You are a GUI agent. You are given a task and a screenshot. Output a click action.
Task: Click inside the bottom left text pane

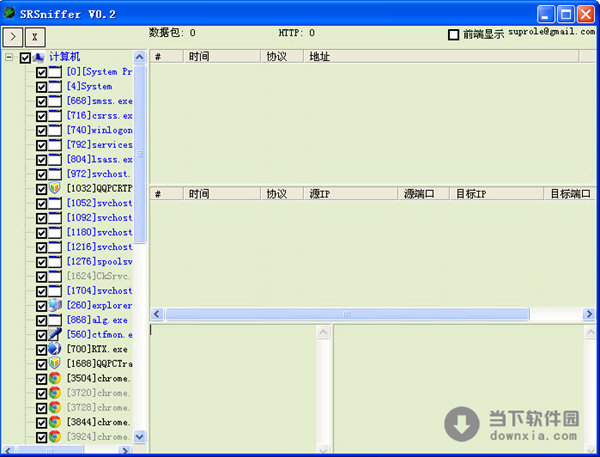[x=233, y=389]
